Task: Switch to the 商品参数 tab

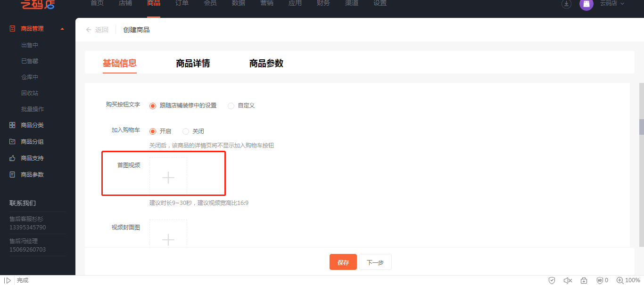Action: (x=266, y=64)
